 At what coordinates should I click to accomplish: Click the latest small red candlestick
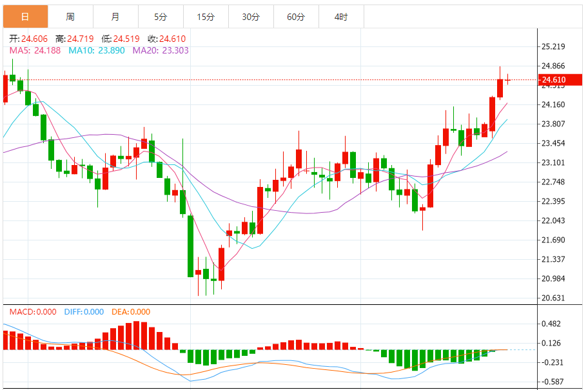point(508,79)
